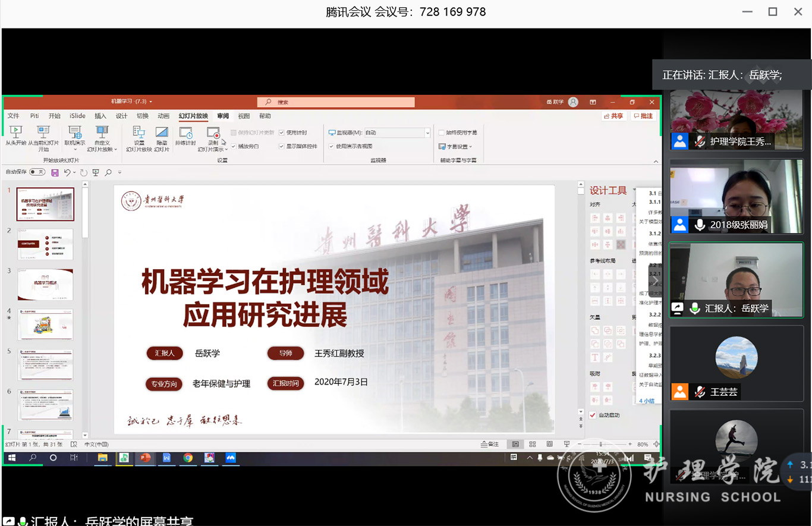The image size is (812, 526).
Task: Open Chrome from the Windows taskbar
Action: (188, 458)
